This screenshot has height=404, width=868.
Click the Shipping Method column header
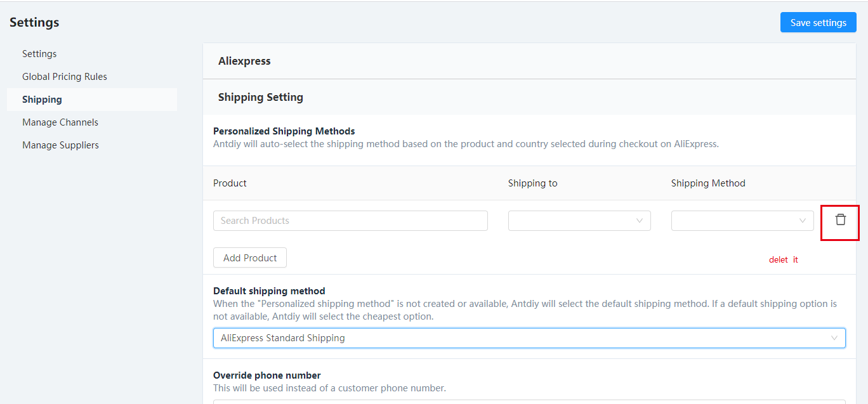coord(708,183)
